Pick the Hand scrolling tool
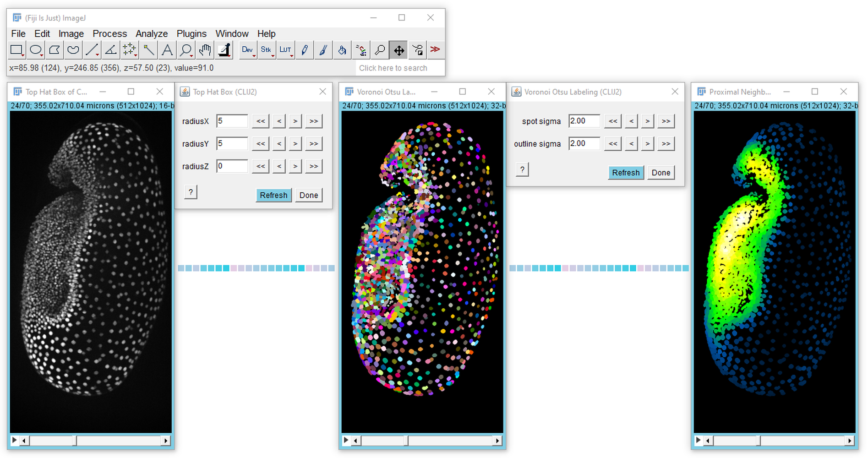This screenshot has width=868, height=458. click(x=205, y=50)
